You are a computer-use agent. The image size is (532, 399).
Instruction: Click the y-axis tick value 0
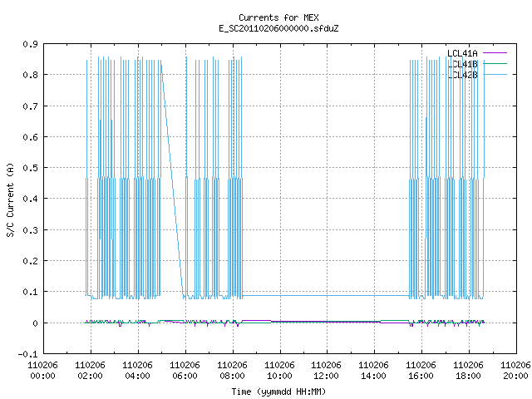(x=35, y=323)
